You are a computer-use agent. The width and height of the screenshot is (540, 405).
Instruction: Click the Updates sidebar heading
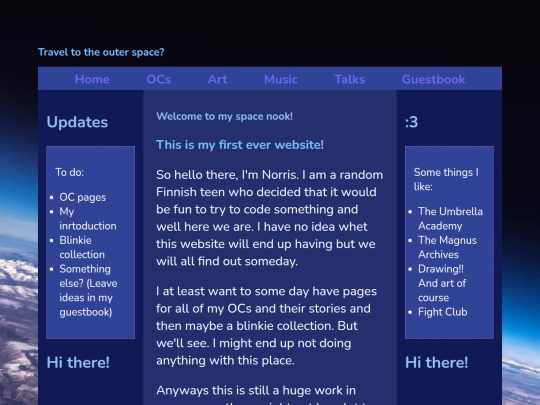[77, 122]
